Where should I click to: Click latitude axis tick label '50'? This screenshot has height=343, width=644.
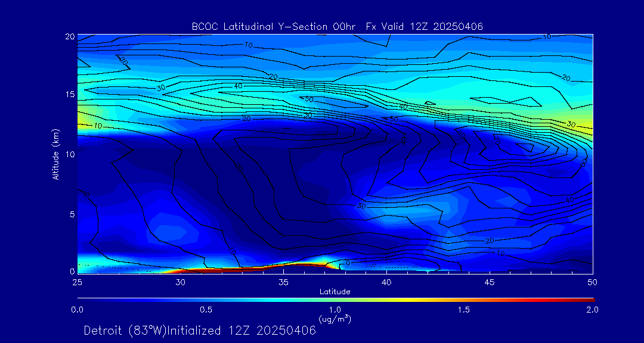592,282
